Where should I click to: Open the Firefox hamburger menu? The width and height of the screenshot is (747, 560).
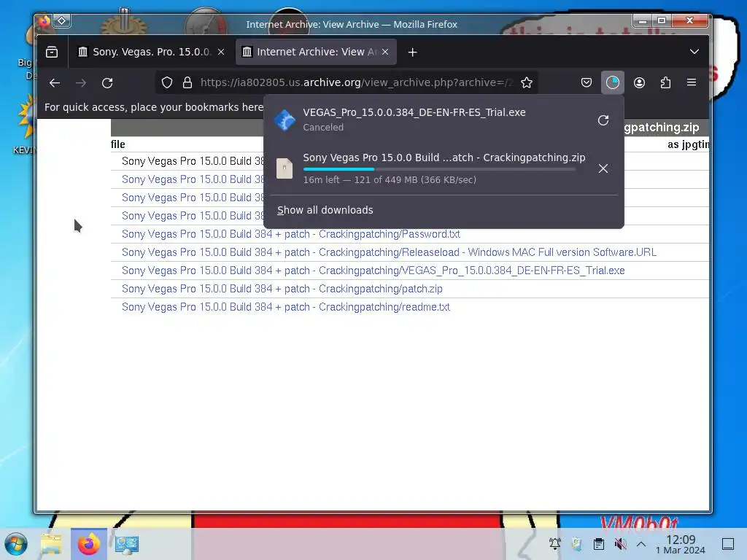coord(692,83)
